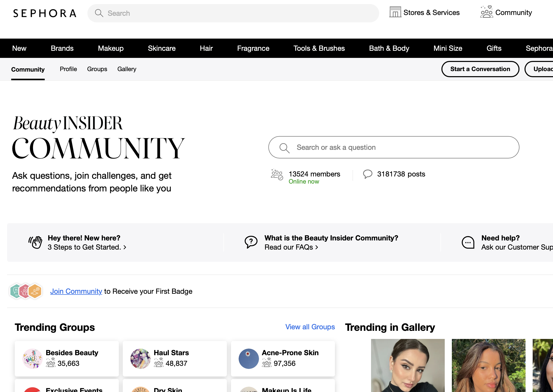
Task: Click the hexagon badges icon
Action: pos(26,291)
